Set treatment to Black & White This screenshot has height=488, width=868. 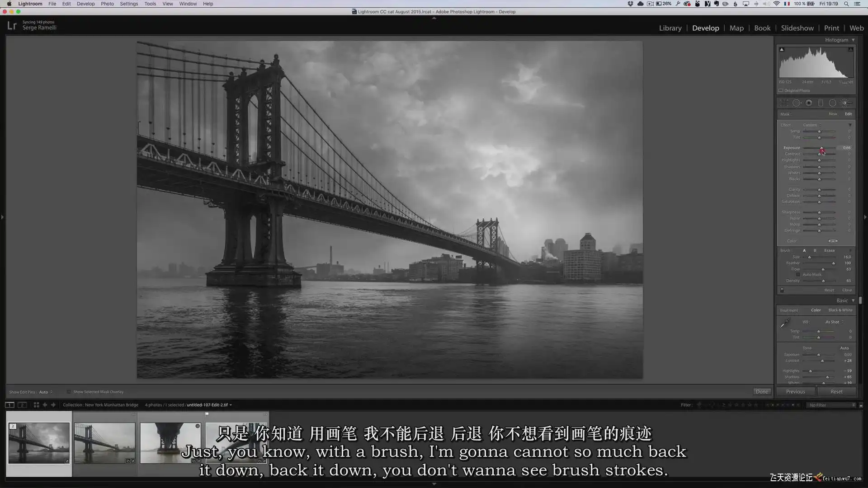pos(840,310)
